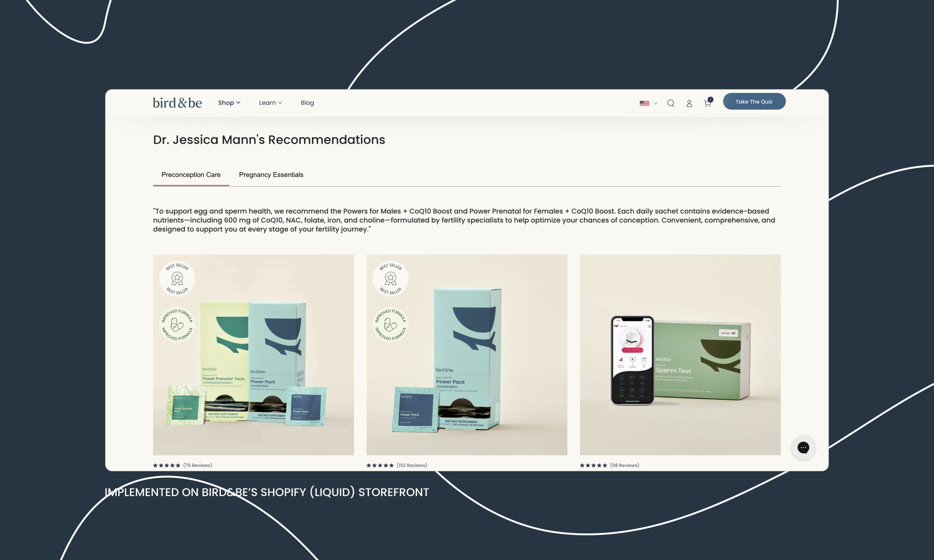This screenshot has height=560, width=934.
Task: Go to the Blog page
Action: (307, 103)
